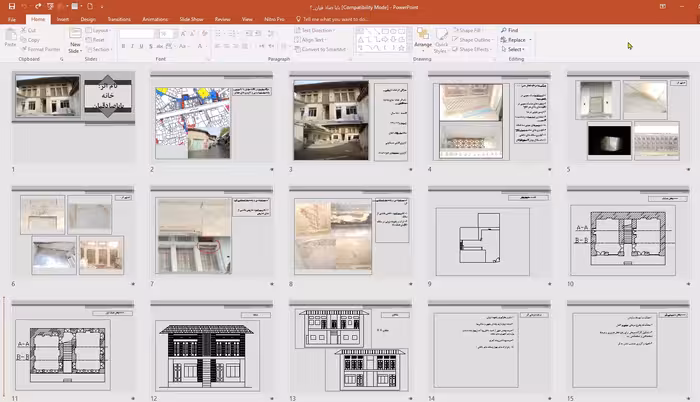Click the Copy command icon
Image resolution: width=700 pixels, height=402 pixels.
coord(31,39)
